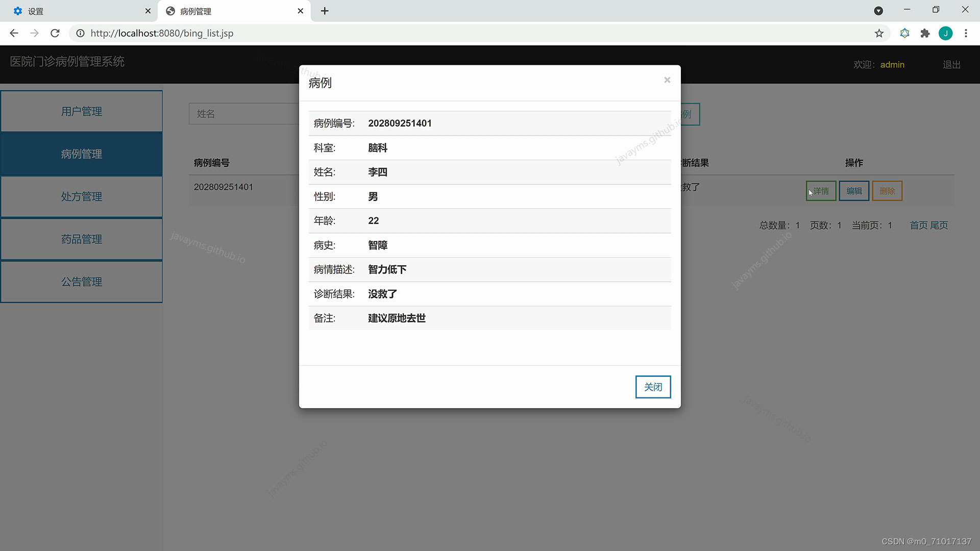Click the tab search dropdown arrow
This screenshot has width=980, height=551.
point(878,11)
